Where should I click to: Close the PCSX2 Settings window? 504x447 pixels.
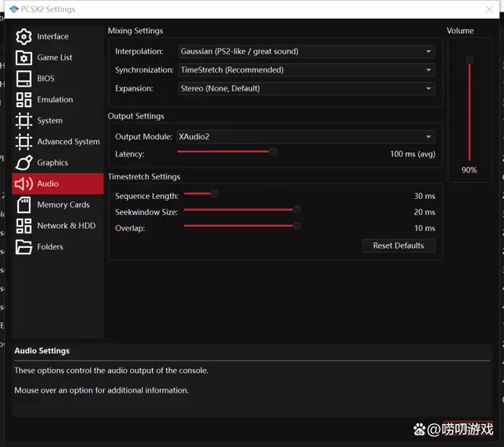coord(489,9)
